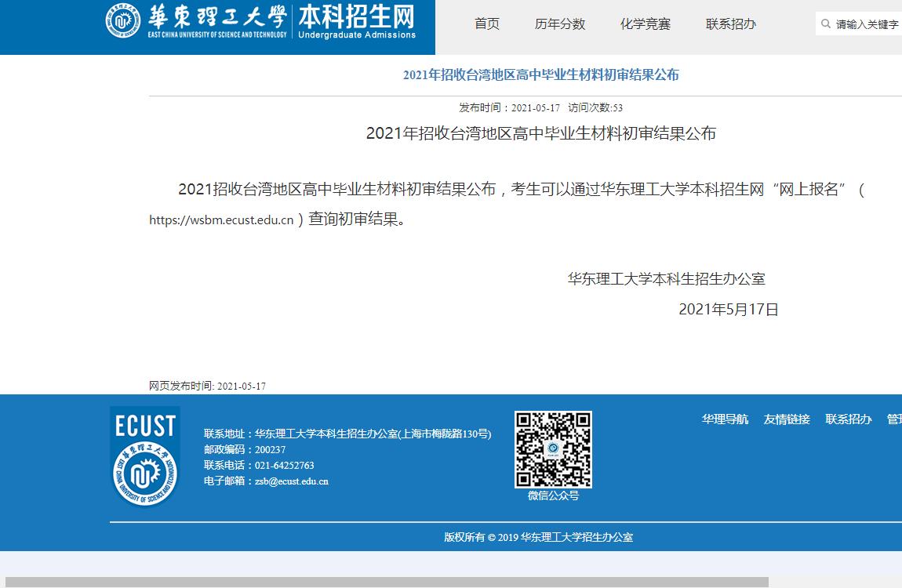Click the 華東理工大學 calligraphy name in header
Viewport: 902px width, 588px height.
click(x=216, y=17)
